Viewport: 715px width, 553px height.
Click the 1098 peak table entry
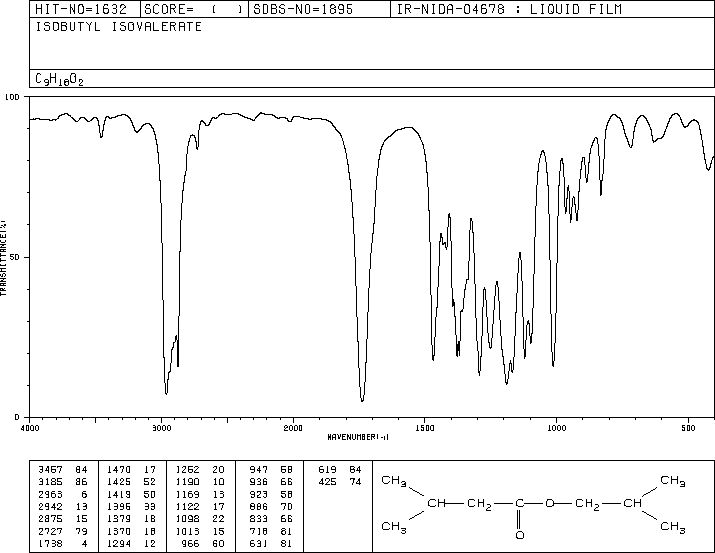coord(200,519)
